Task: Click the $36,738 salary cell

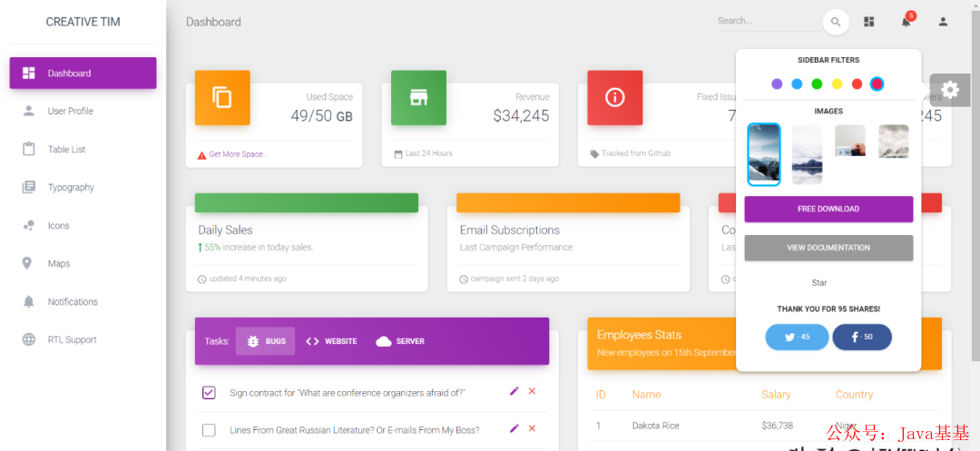Action: 777,426
